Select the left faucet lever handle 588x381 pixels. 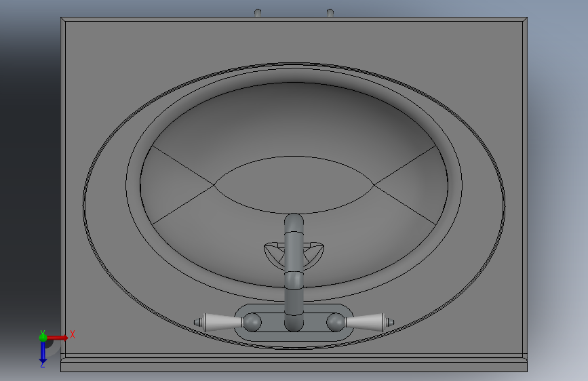tap(218, 322)
